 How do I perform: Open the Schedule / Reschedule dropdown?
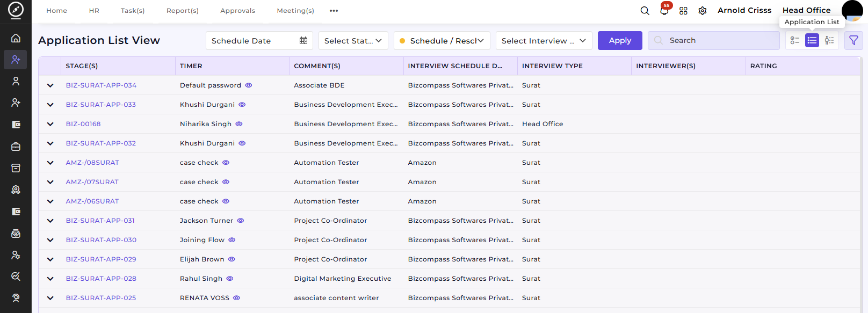442,41
